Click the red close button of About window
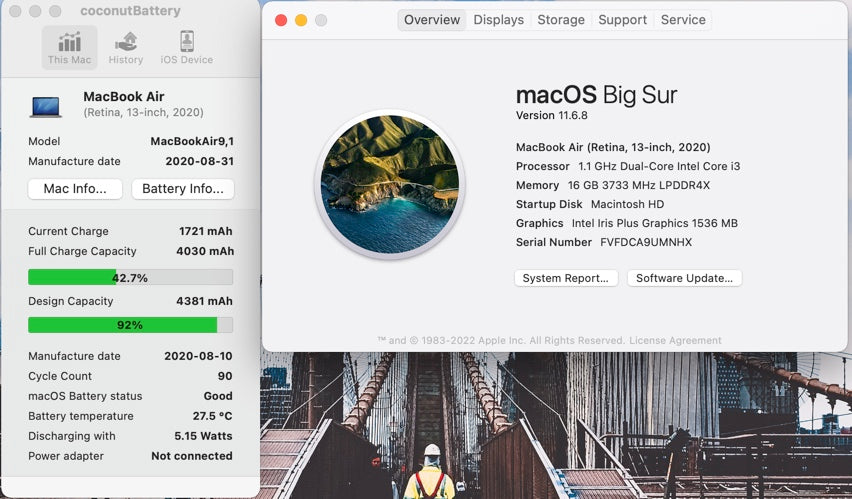Image resolution: width=852 pixels, height=499 pixels. point(281,20)
